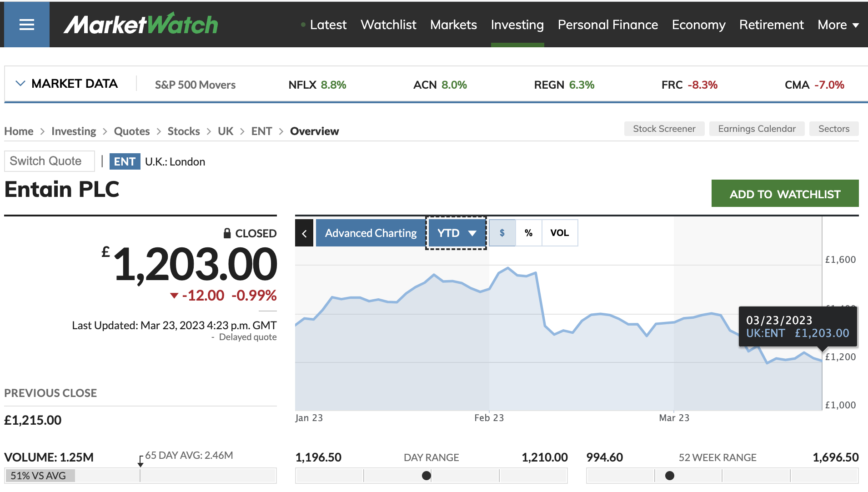Image resolution: width=868 pixels, height=492 pixels.
Task: Click the red down-triangle price change icon
Action: coord(174,296)
